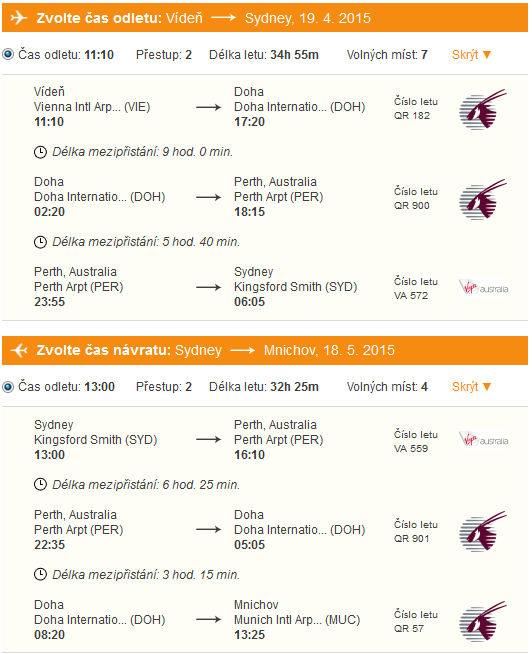
Task: Click the Virgin Australia logo for flight VA 559
Action: (x=483, y=440)
